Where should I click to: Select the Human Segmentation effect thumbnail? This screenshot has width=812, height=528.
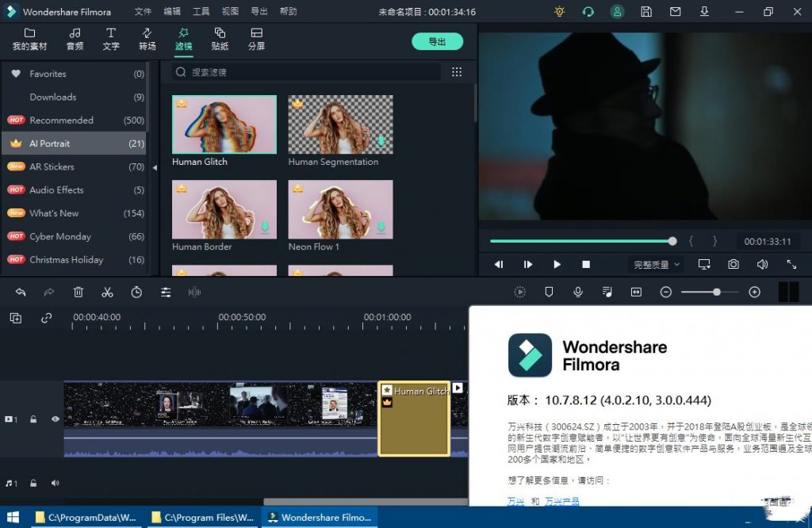[340, 124]
